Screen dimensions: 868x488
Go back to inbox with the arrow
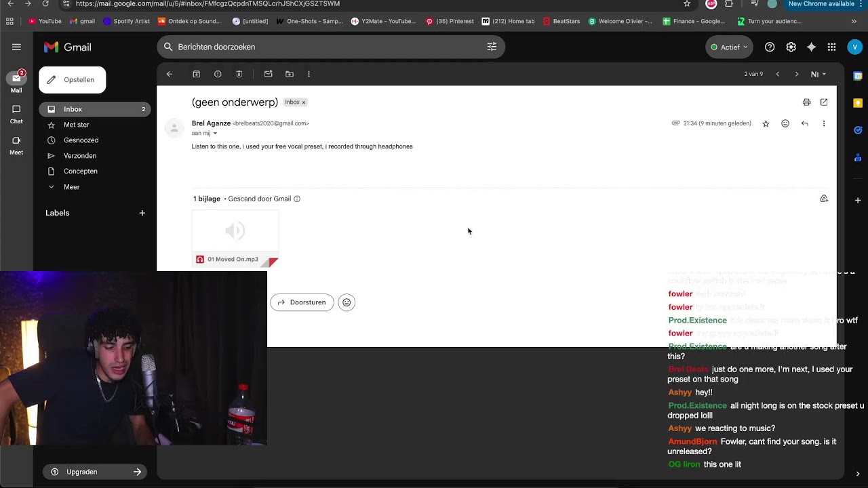tap(170, 74)
